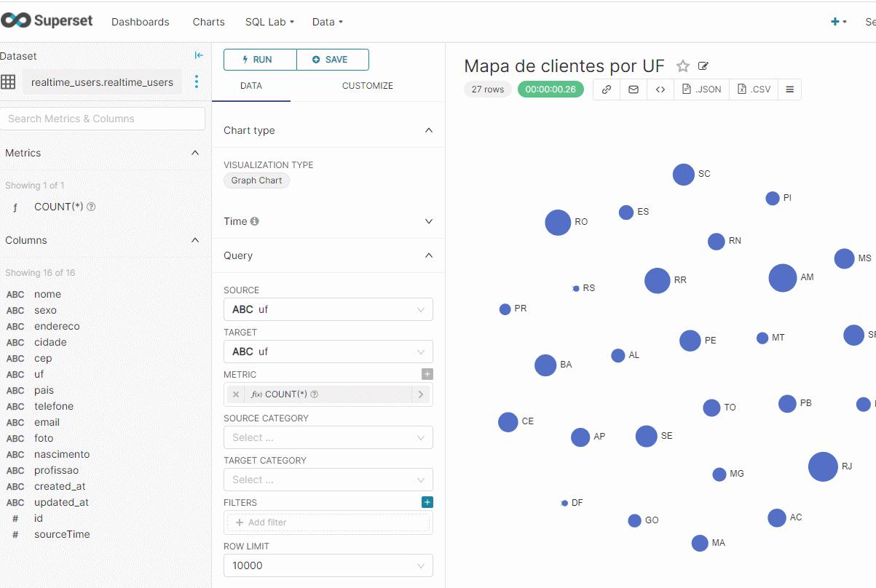Collapse the Metrics section
Image resolution: width=876 pixels, height=588 pixels.
[194, 153]
